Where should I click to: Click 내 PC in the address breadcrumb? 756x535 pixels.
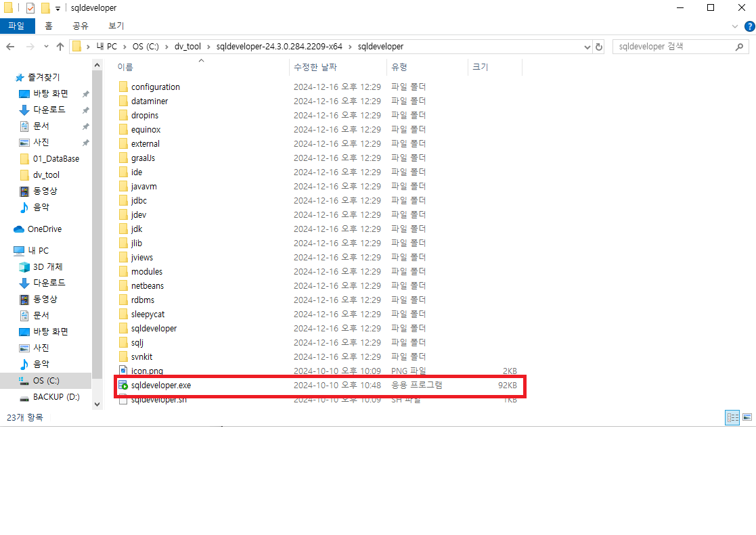[x=106, y=47]
